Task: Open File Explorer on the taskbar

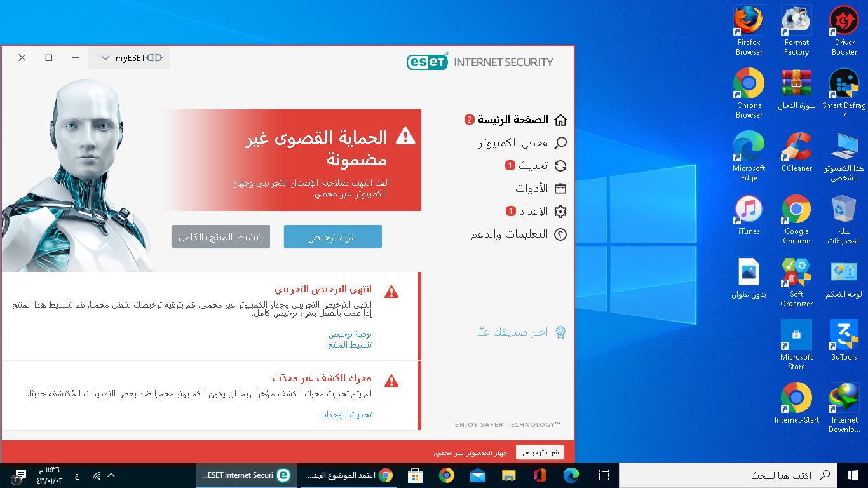Action: (x=509, y=475)
